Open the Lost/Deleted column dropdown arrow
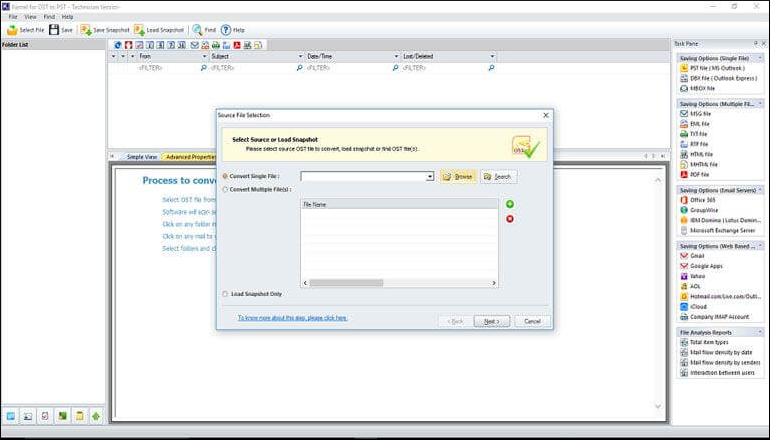The height and width of the screenshot is (440, 770). tap(492, 56)
